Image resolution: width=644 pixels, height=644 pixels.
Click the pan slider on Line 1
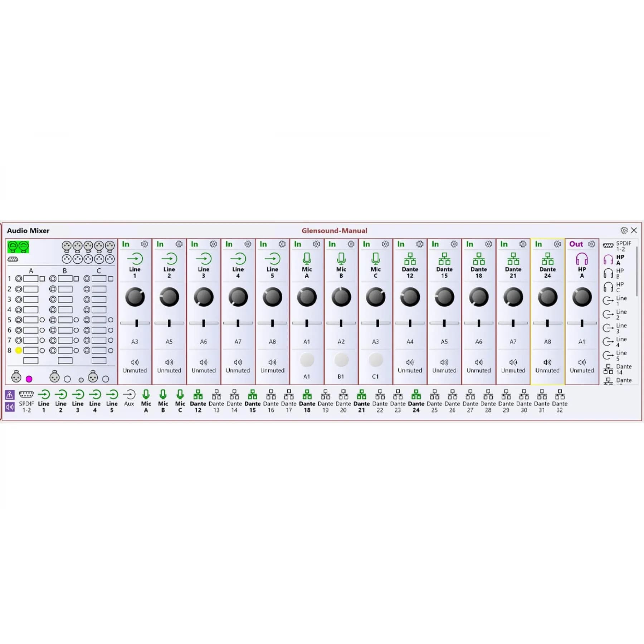coord(135,323)
